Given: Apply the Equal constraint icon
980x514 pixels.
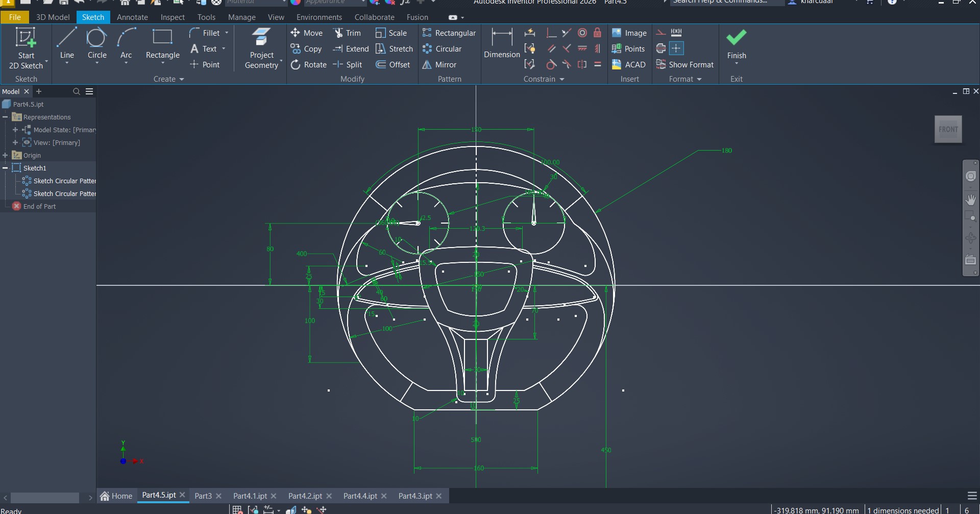Looking at the screenshot, I should click(x=597, y=65).
